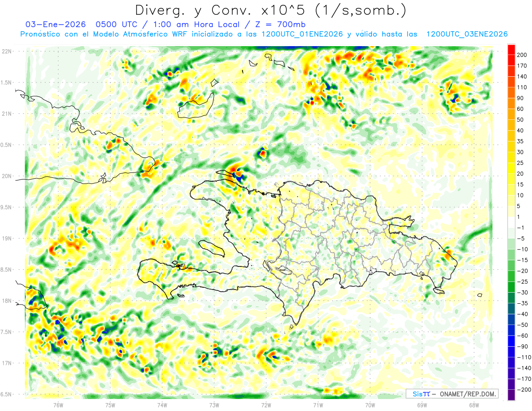Click the positive 140 color scale value
This screenshot has height=411, width=532.
click(521, 77)
